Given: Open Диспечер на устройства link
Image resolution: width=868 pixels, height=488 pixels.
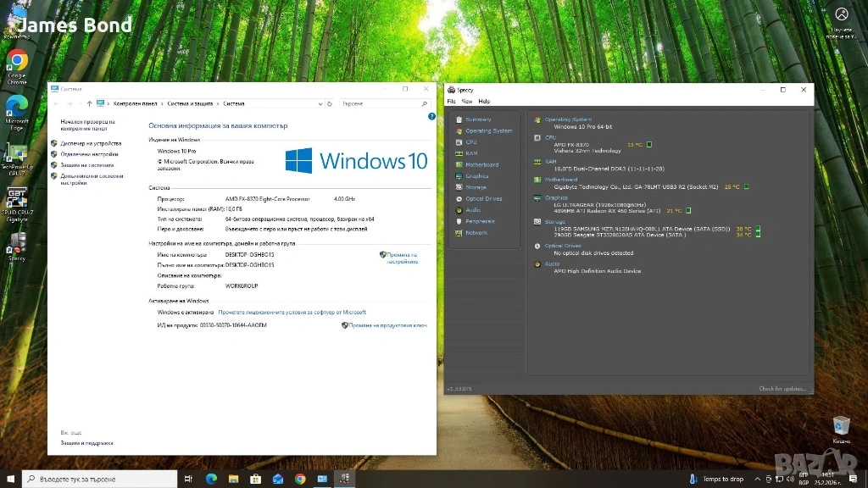Looking at the screenshot, I should tap(91, 143).
